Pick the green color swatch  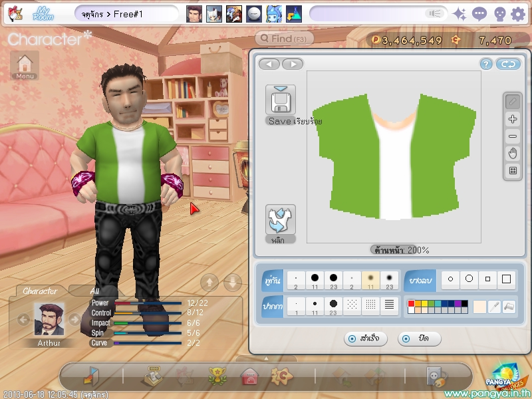[431, 303]
